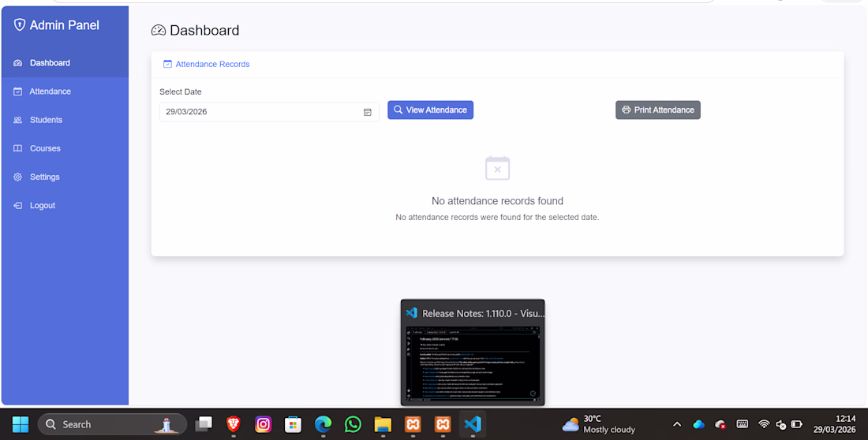Click the muted volume tray icon
The image size is (868, 440).
pos(781,424)
